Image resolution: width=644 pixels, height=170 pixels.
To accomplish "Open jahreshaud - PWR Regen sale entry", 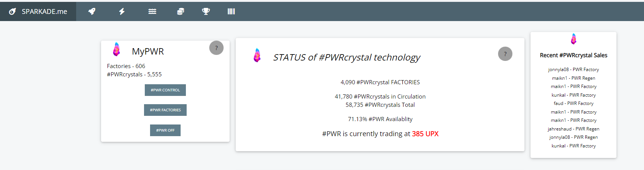I will point(573,129).
